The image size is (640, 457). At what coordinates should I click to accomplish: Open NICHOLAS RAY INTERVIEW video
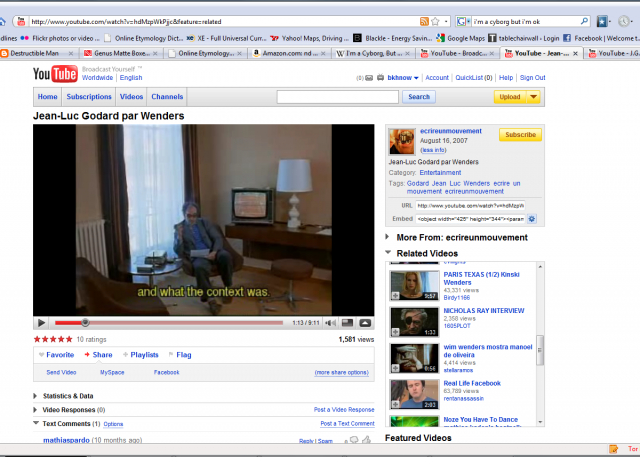click(x=484, y=311)
